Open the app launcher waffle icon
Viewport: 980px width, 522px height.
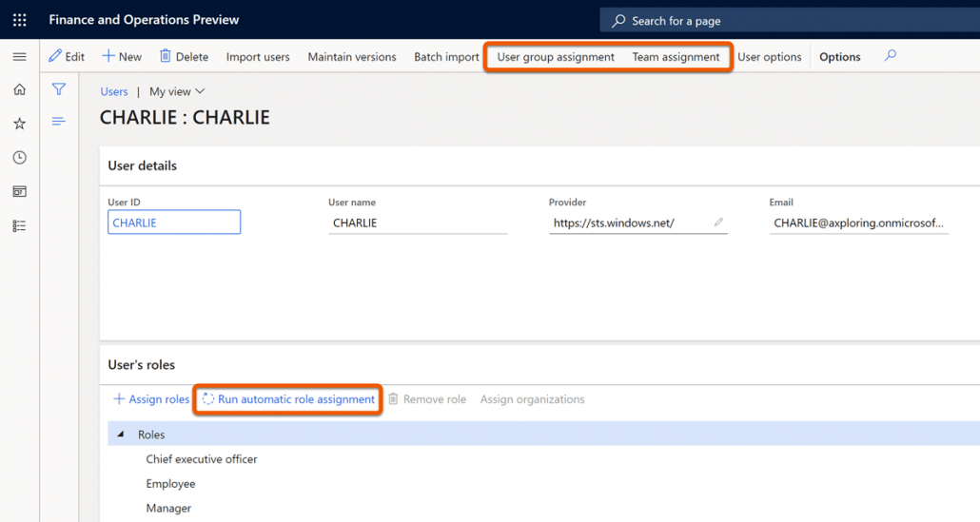[x=19, y=20]
